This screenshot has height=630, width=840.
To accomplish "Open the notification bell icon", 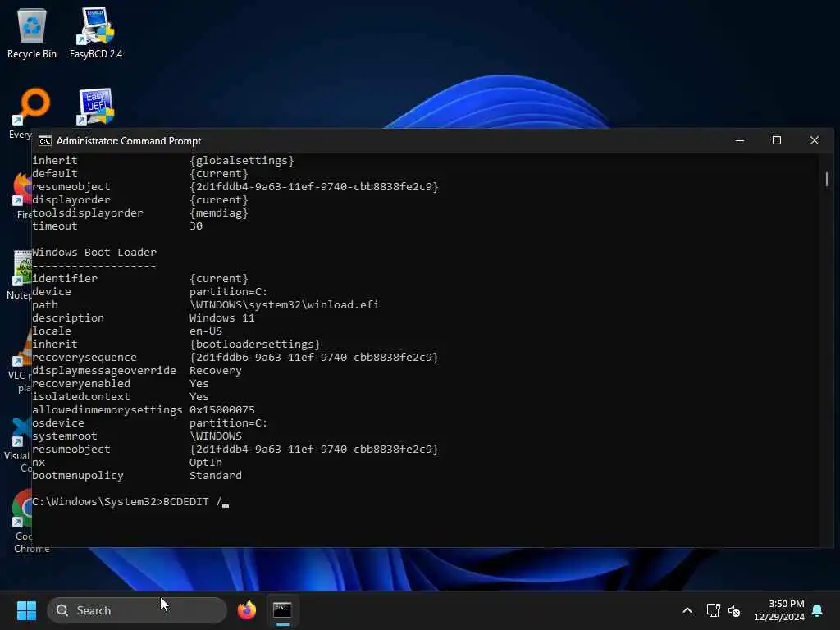I will click(x=818, y=610).
